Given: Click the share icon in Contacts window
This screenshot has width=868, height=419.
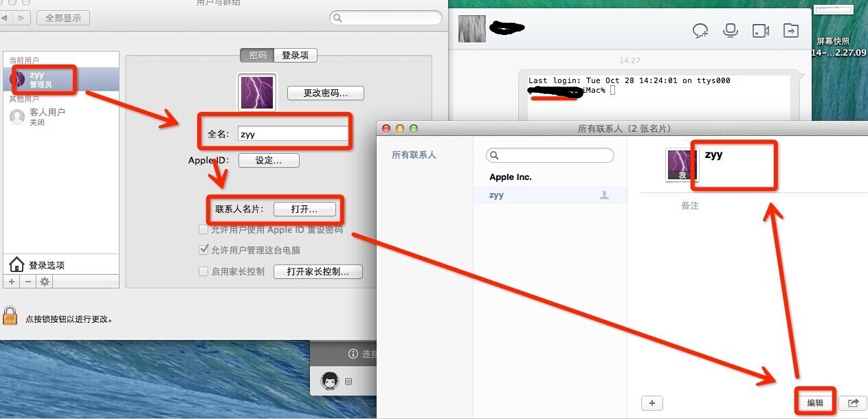Looking at the screenshot, I should (853, 403).
